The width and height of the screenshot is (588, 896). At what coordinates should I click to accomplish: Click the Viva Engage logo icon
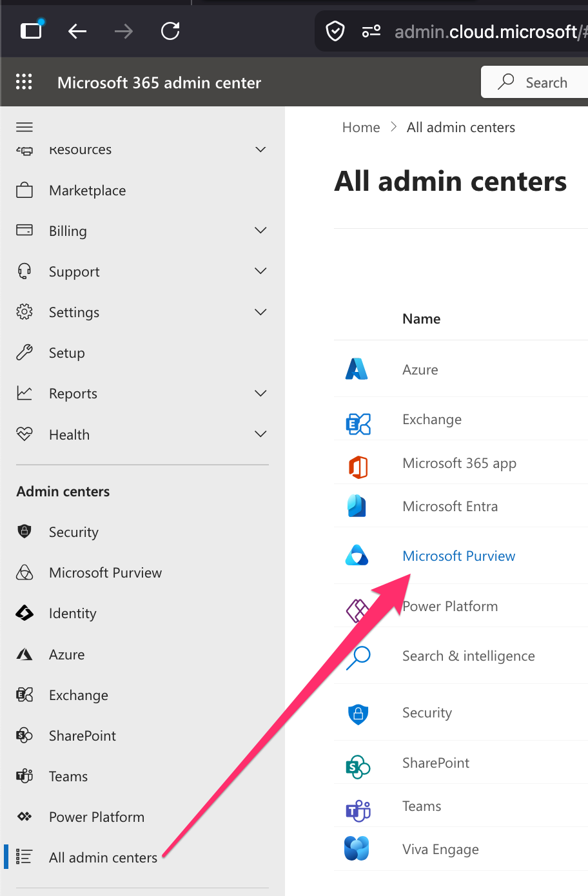[357, 848]
